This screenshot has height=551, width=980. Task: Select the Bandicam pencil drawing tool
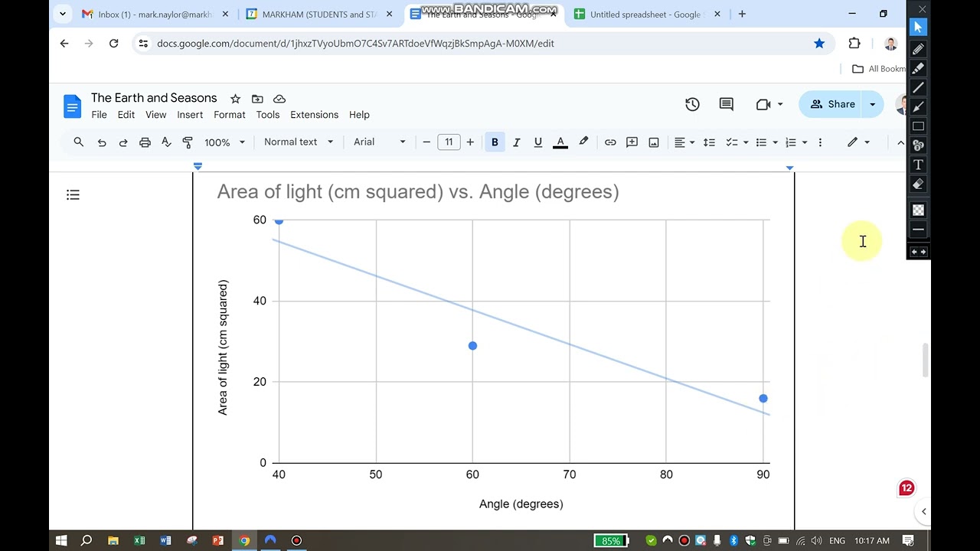(x=918, y=49)
